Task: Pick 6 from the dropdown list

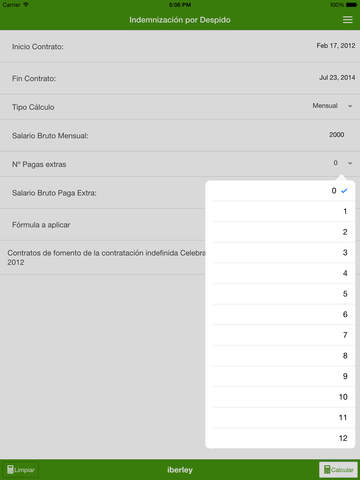Action: click(280, 314)
